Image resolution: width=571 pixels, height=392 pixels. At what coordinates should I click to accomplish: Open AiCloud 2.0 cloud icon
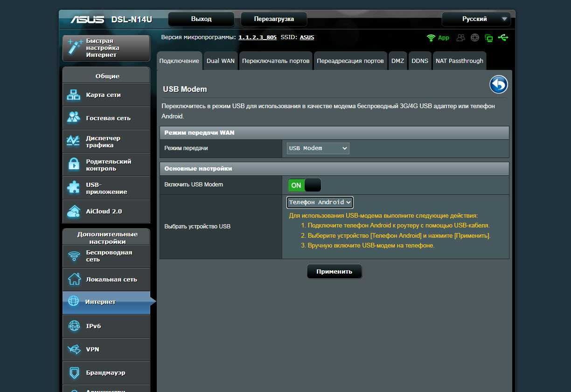coord(74,211)
